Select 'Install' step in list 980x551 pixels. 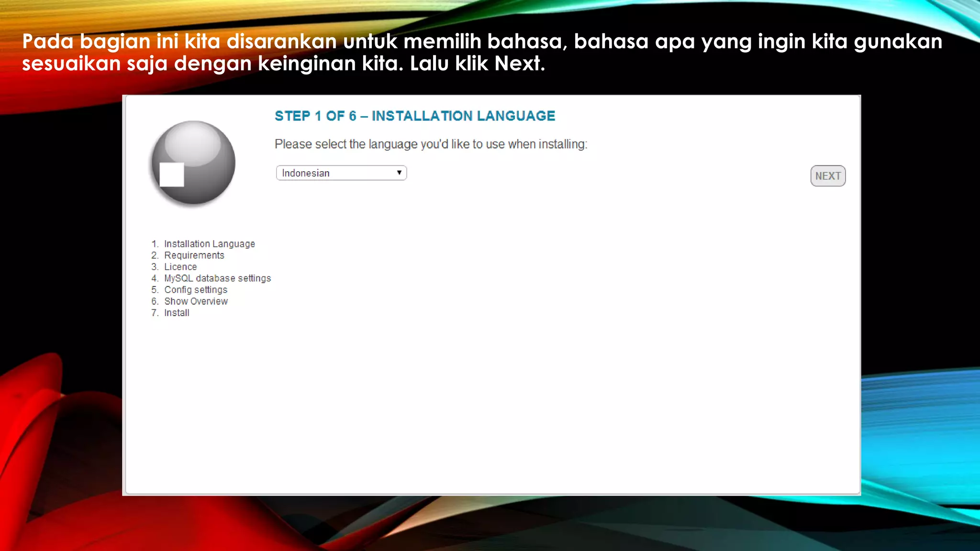177,313
